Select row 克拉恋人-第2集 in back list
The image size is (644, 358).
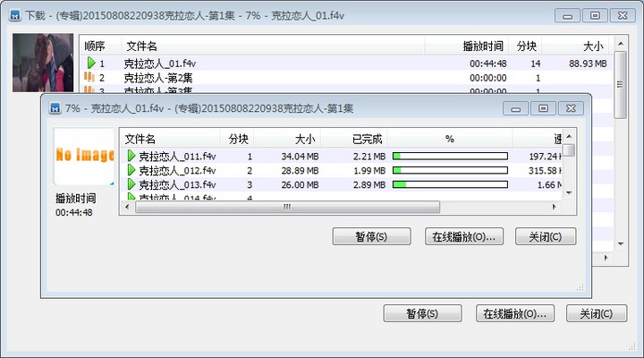coord(346,77)
